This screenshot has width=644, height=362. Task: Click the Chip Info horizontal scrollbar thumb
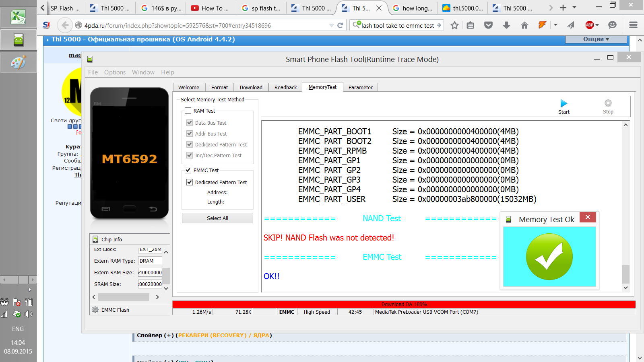pos(124,297)
